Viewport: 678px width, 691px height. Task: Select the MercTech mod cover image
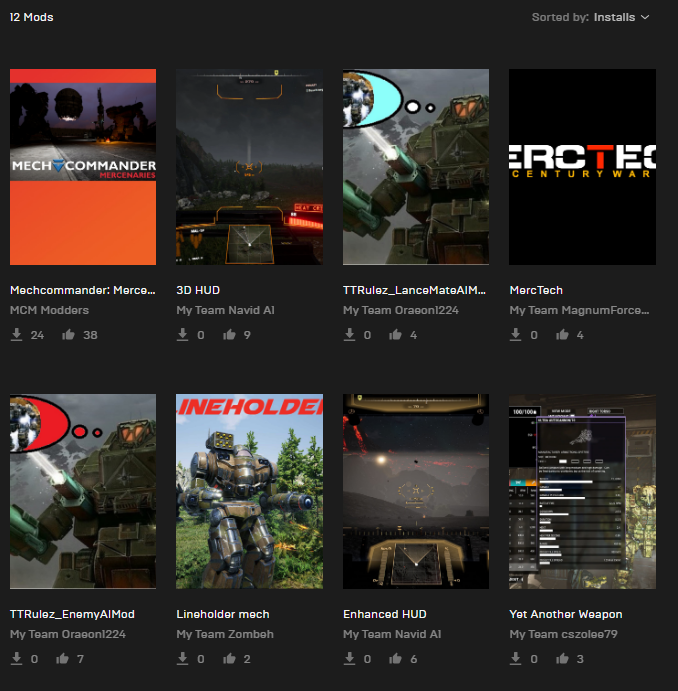tap(582, 167)
